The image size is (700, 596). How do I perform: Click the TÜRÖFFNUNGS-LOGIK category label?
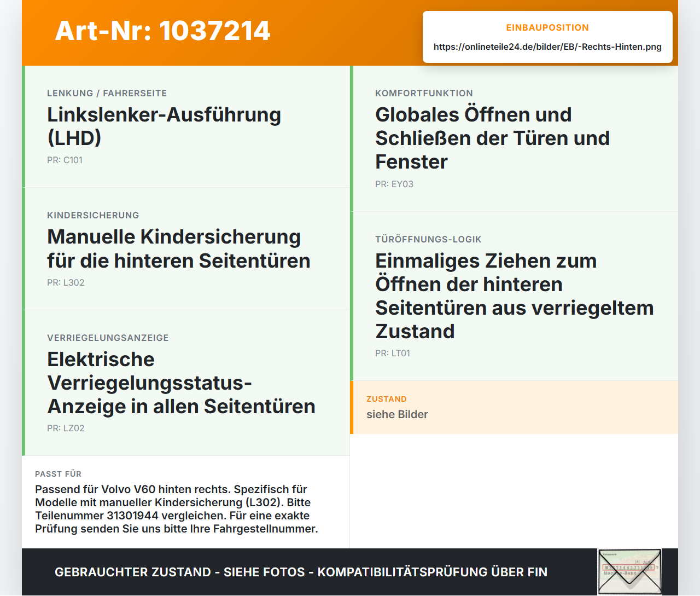pos(428,239)
